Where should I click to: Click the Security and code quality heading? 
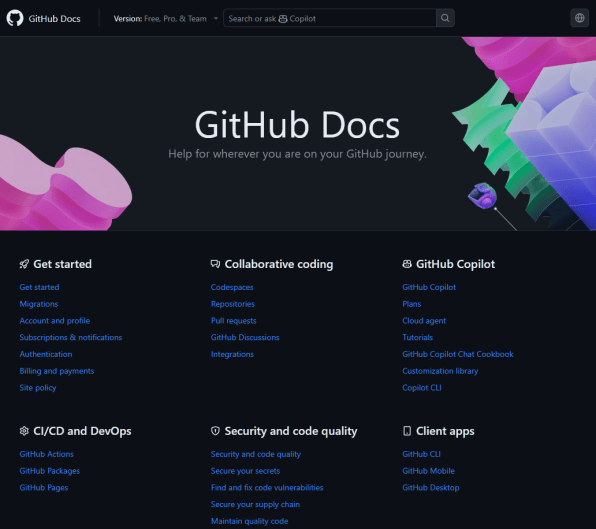[x=291, y=431]
